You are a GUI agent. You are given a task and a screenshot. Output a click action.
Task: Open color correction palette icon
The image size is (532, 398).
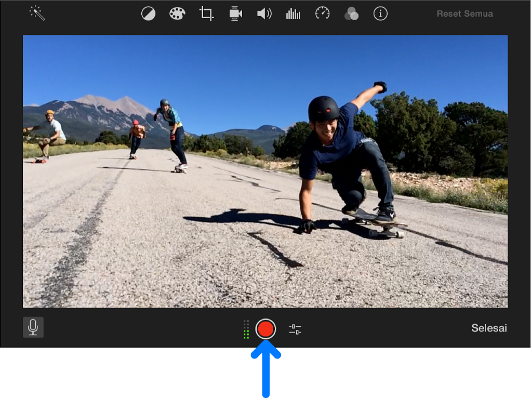click(177, 14)
